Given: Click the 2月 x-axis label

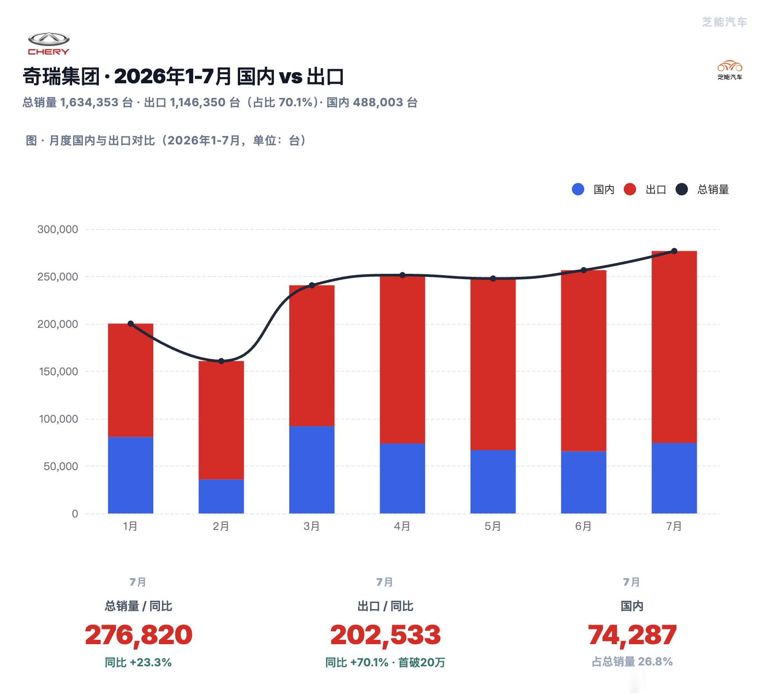Looking at the screenshot, I should tap(221, 526).
